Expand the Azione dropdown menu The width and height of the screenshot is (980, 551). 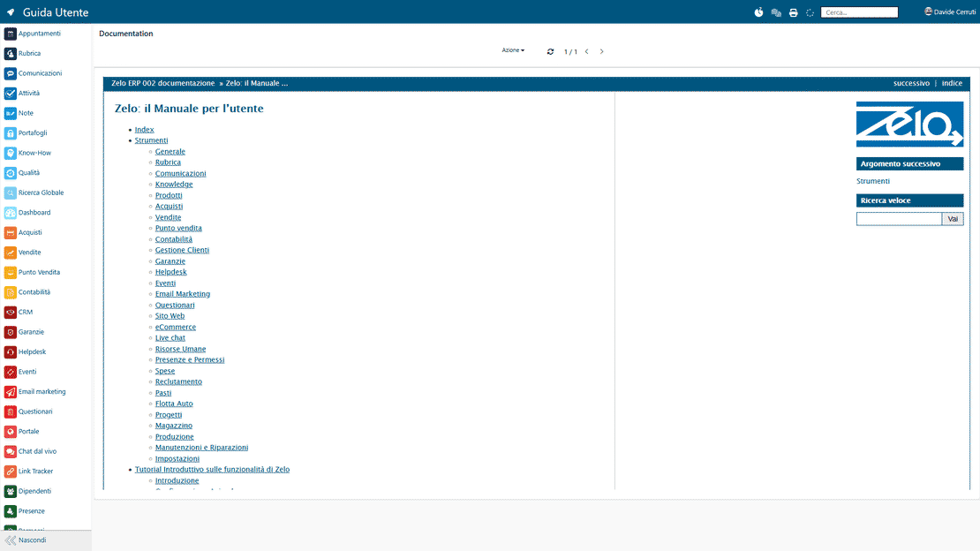513,50
